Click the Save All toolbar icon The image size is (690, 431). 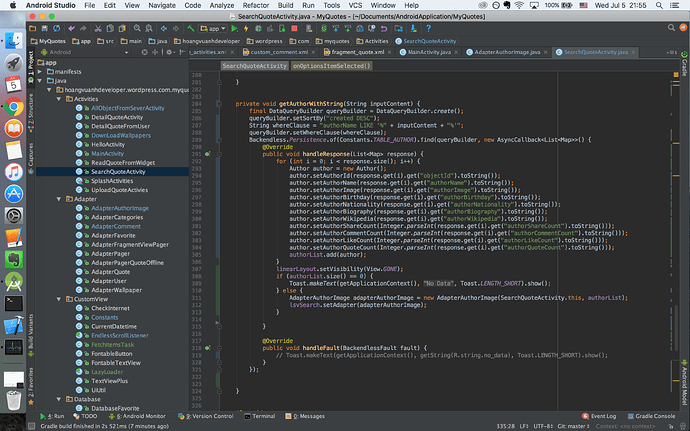click(x=44, y=28)
